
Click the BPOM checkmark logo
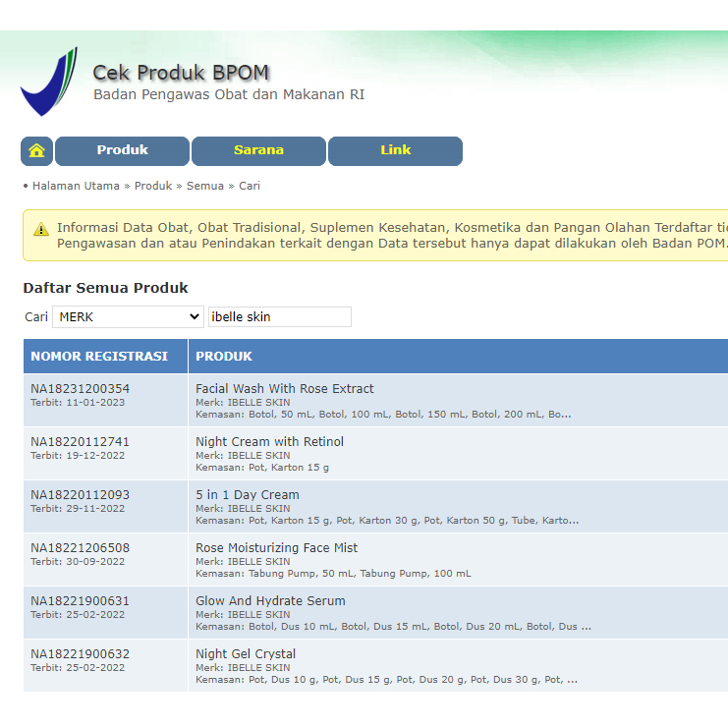49,82
